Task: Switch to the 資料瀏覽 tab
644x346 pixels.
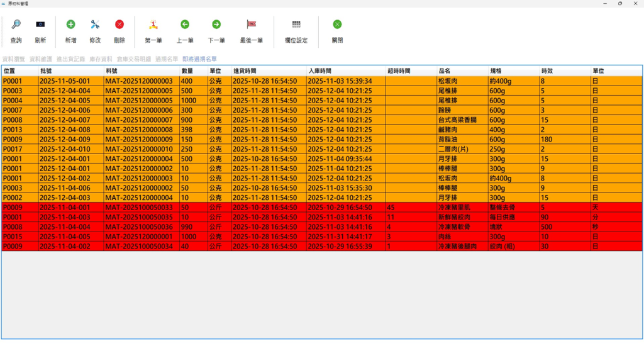Action: (x=13, y=59)
